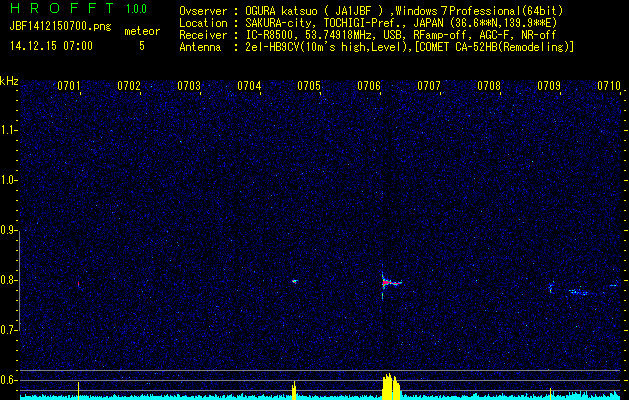Click the 'meteor' count label
The width and height of the screenshot is (629, 400).
point(142,31)
